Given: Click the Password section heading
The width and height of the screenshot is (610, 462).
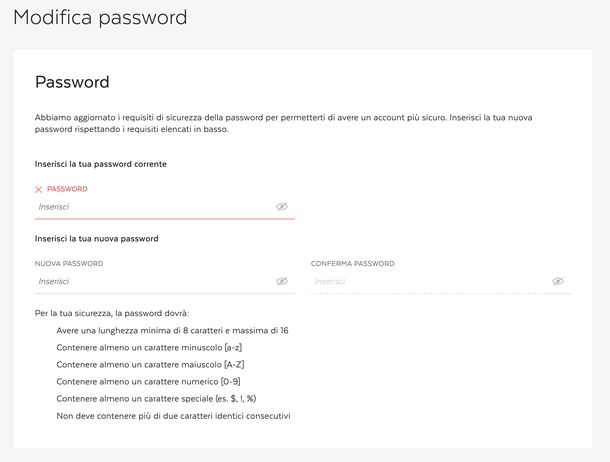Looking at the screenshot, I should click(72, 82).
